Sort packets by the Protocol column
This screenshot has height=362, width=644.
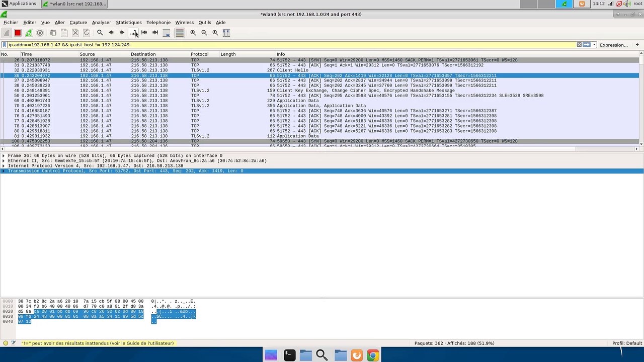204,54
